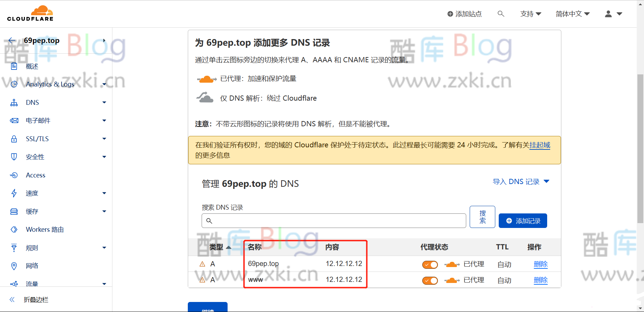Select Analytics & Logs in the sidebar menu
This screenshot has width=644, height=312.
click(50, 84)
